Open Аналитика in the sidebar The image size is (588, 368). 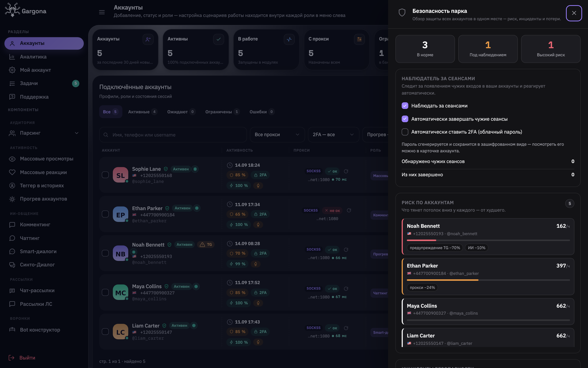pos(44,57)
